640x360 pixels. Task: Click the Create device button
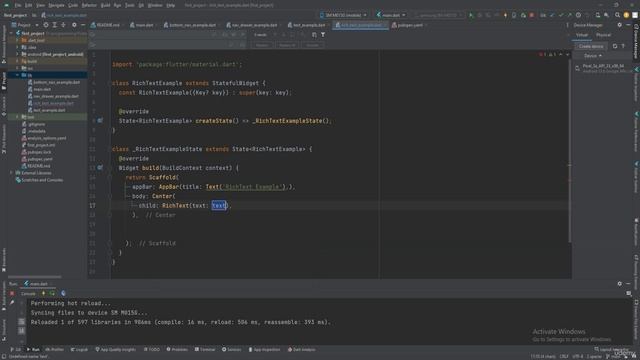[591, 46]
